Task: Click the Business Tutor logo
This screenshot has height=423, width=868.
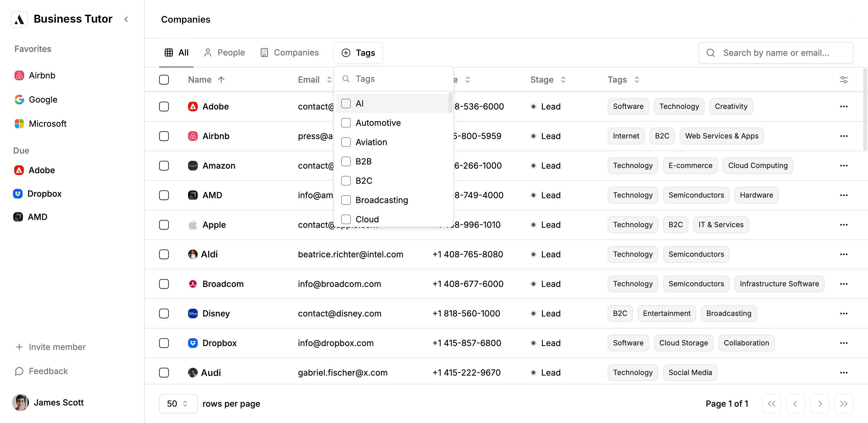Action: coord(19,19)
